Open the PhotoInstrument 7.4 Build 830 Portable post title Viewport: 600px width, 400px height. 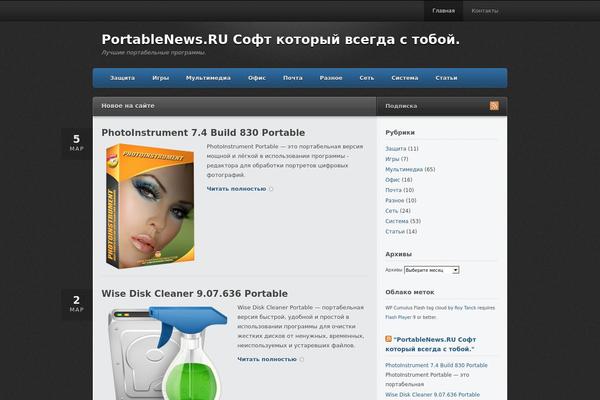click(x=203, y=132)
